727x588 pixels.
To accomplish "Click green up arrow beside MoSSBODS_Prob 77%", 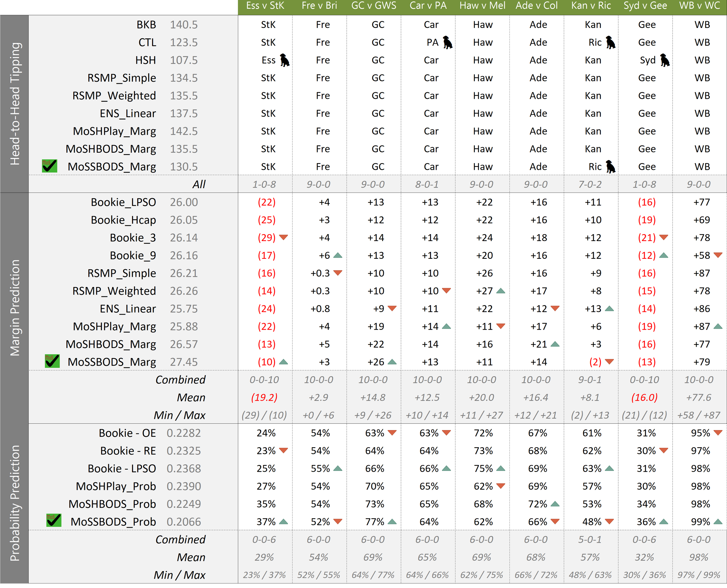I will pyautogui.click(x=392, y=522).
